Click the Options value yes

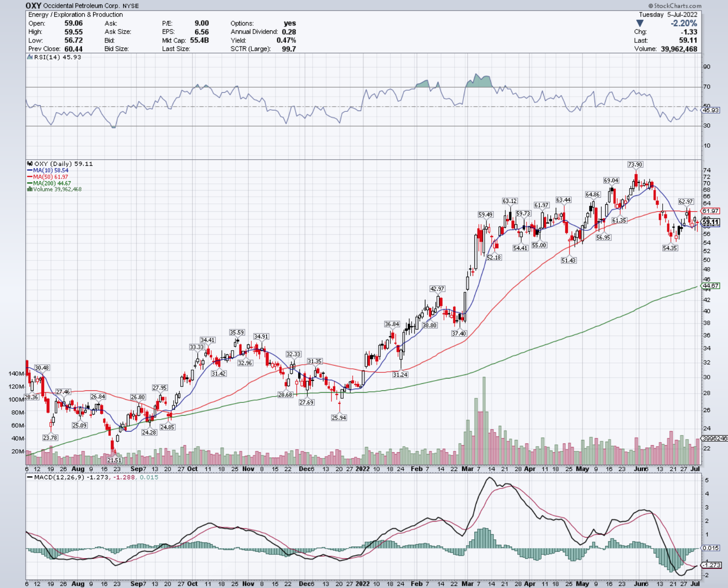click(290, 23)
